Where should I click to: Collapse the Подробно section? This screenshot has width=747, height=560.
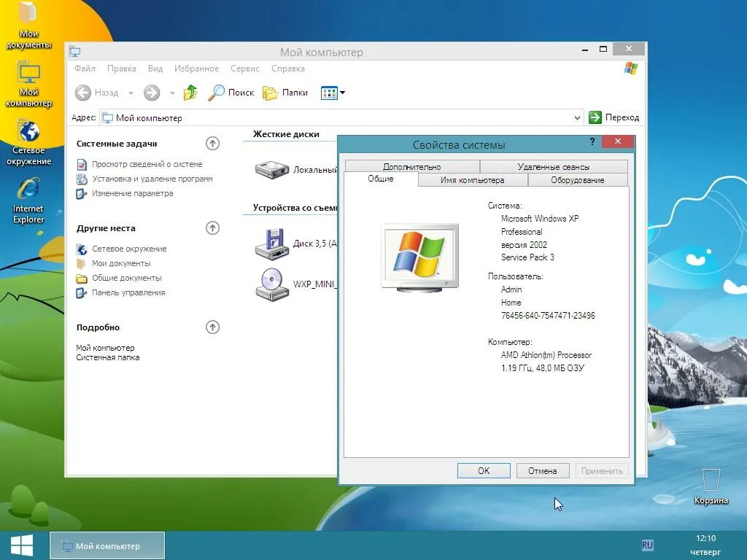click(212, 327)
